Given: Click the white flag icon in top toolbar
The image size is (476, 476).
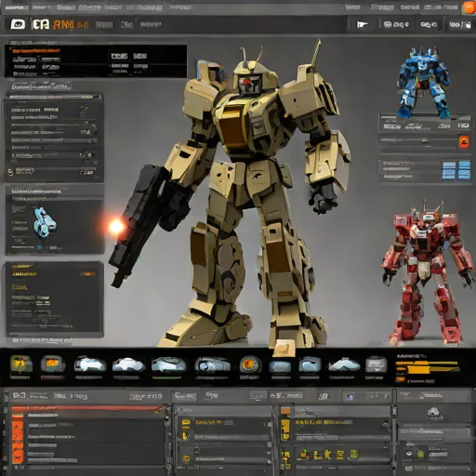Looking at the screenshot, I should click(362, 24).
